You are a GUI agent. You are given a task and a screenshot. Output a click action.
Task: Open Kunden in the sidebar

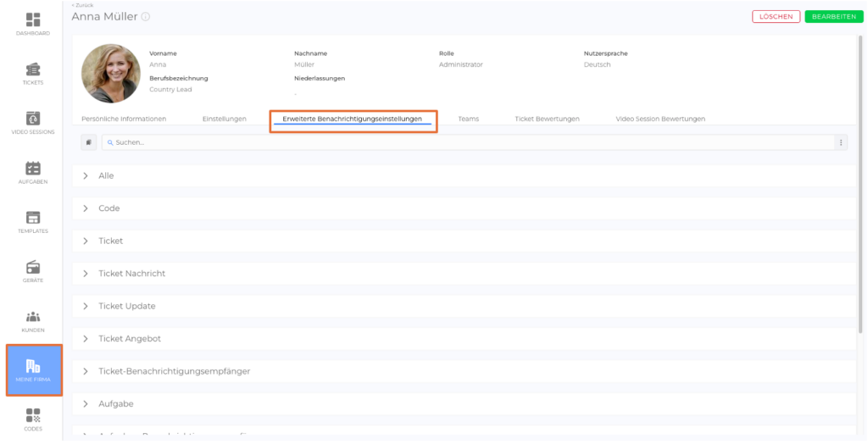pyautogui.click(x=33, y=318)
